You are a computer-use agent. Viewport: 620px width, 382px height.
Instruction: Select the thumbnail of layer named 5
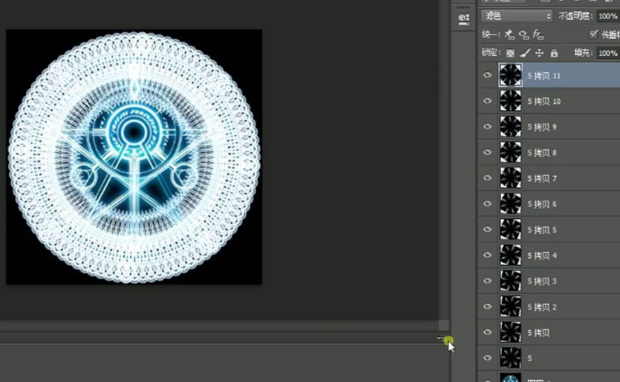coord(510,358)
